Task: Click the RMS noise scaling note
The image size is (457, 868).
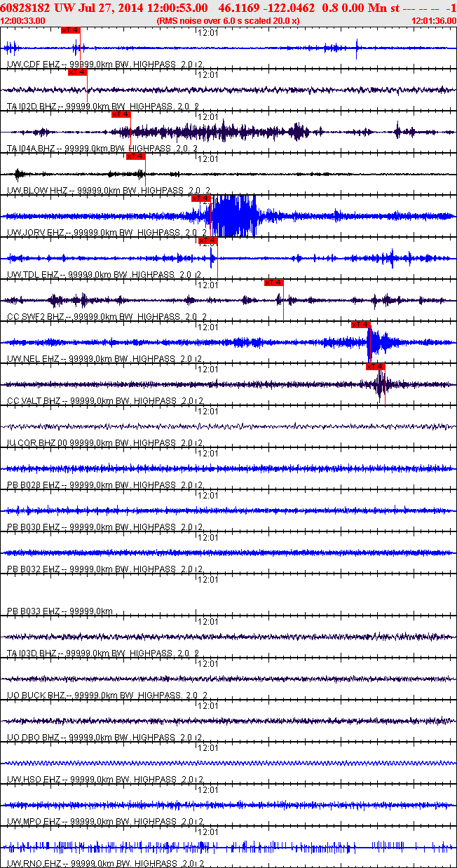Action: tap(228, 21)
